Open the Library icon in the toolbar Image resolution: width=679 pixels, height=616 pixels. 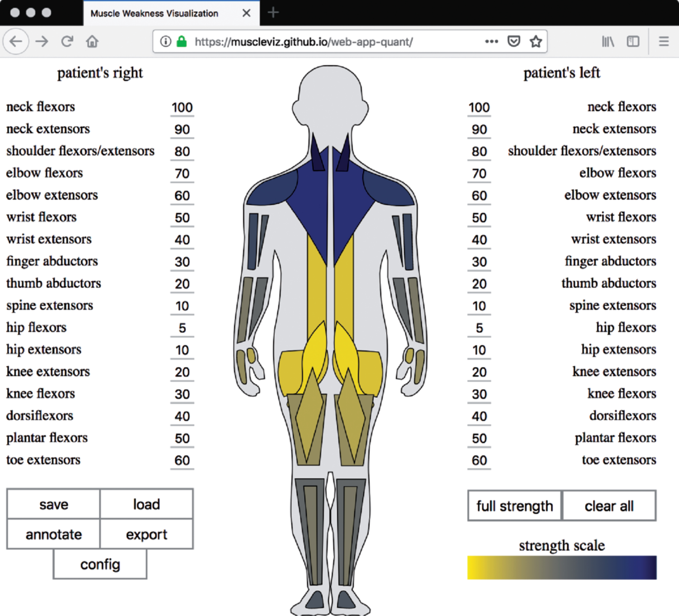(608, 42)
